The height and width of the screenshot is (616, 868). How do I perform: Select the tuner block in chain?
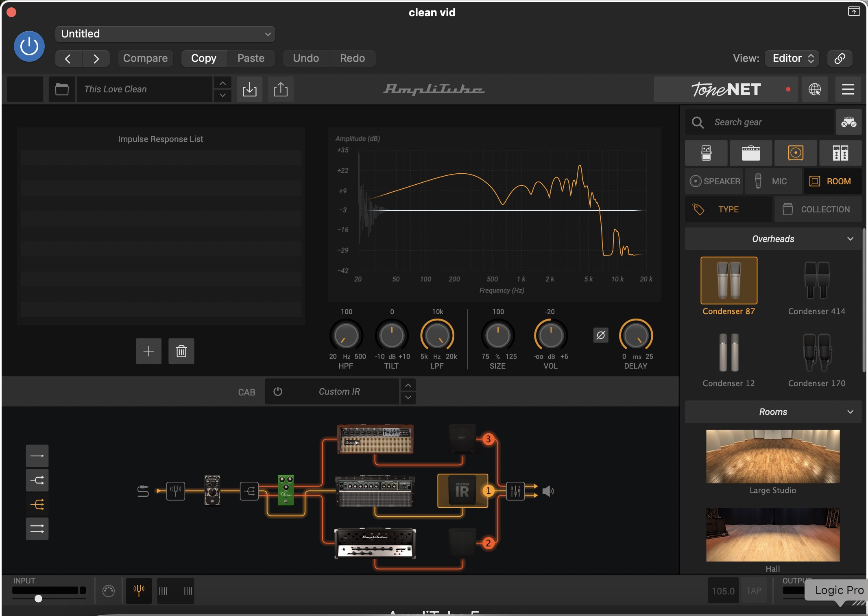tap(176, 491)
